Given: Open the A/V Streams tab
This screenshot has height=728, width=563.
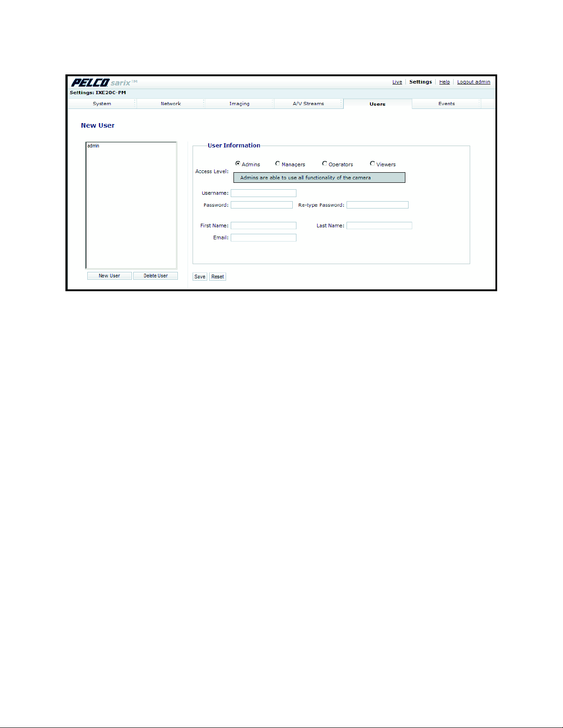Looking at the screenshot, I should [x=308, y=104].
